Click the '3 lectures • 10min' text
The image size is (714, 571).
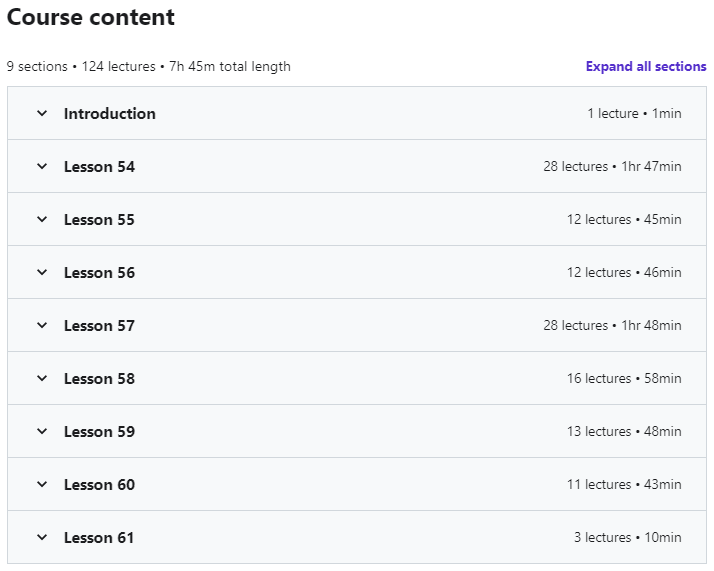[x=627, y=538]
